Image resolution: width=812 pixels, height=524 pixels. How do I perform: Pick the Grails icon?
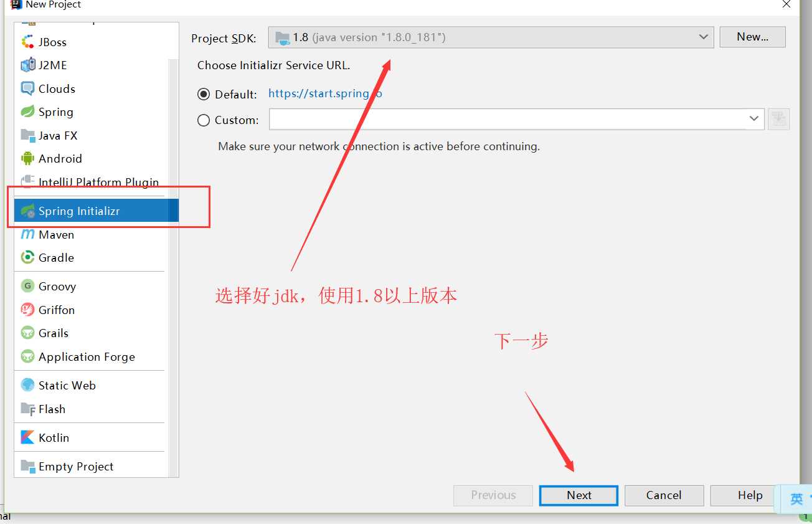[x=27, y=333]
